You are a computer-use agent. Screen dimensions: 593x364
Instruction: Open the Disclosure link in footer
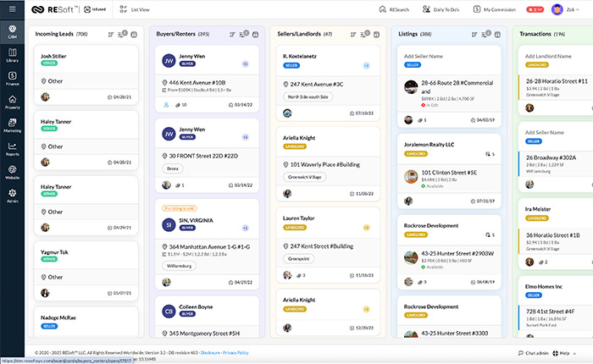[x=210, y=353]
